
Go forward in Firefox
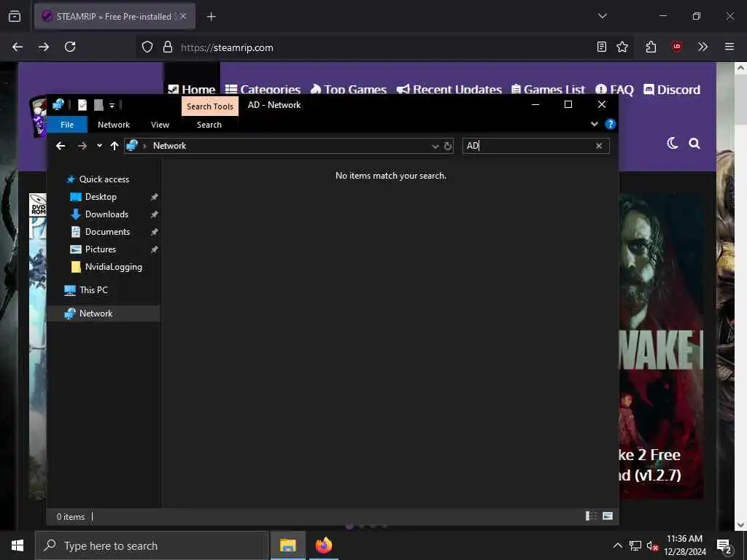[x=44, y=47]
